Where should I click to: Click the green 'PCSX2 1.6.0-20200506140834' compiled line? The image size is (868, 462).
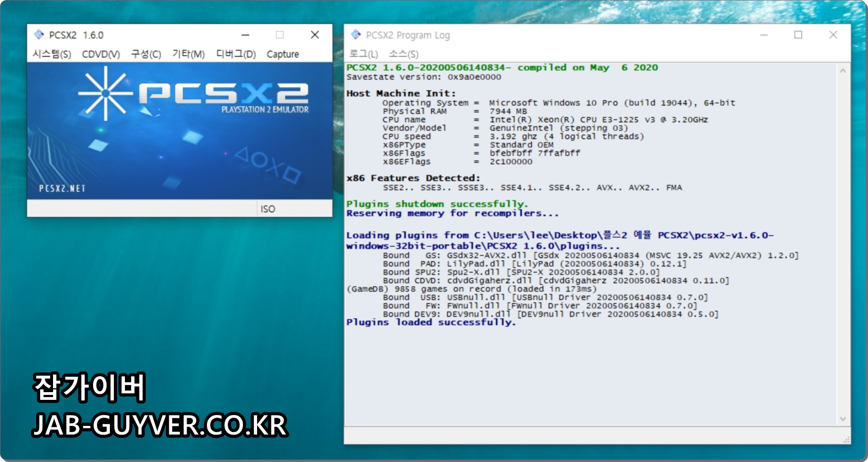(502, 68)
